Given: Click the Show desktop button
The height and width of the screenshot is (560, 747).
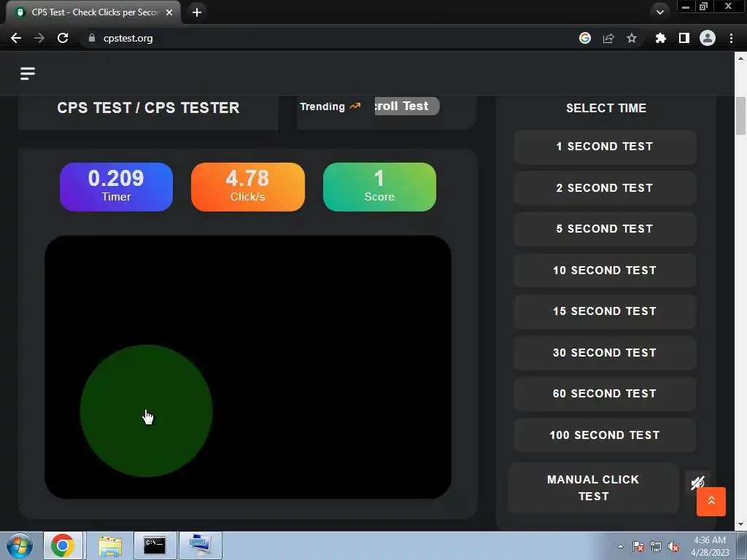Looking at the screenshot, I should (742, 546).
